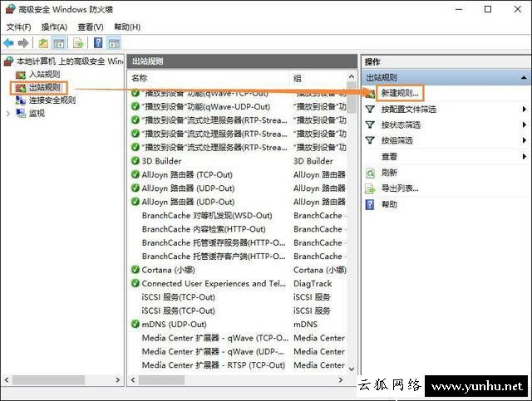This screenshot has height=401, width=532.
Task: Toggle the show/hide action pane icon
Action: [114, 43]
